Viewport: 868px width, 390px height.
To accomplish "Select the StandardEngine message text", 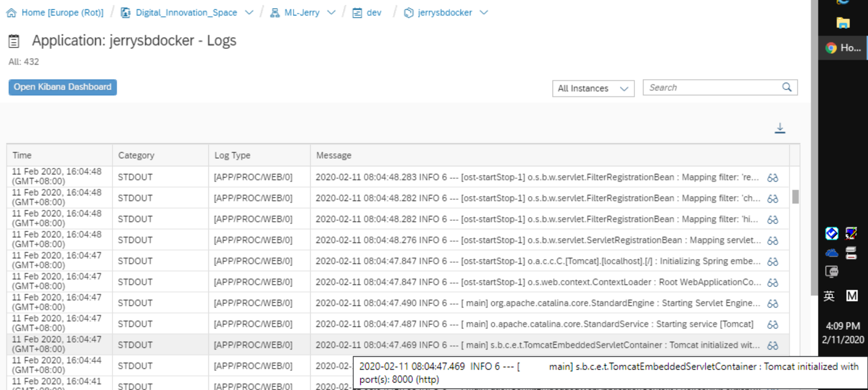I will tap(538, 303).
